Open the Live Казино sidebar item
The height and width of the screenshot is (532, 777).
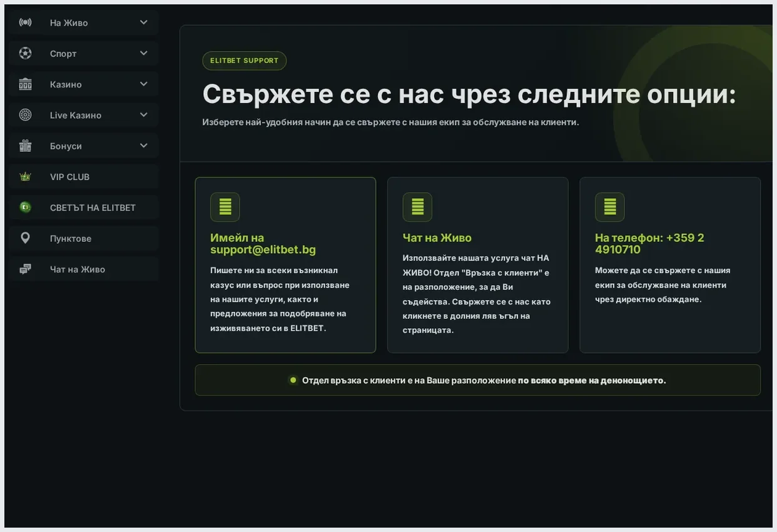click(x=83, y=114)
